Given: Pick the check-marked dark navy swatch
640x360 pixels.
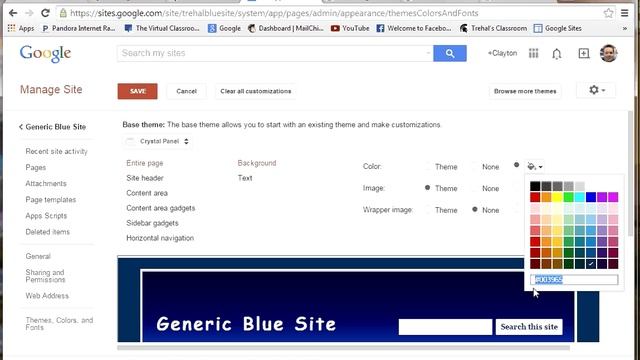Looking at the screenshot, I should coord(591,264).
